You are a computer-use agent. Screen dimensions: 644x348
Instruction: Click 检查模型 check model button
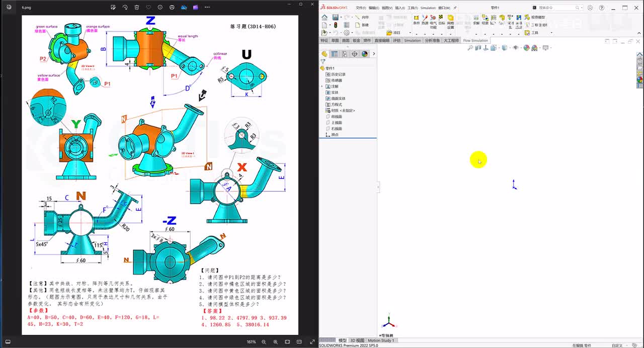[x=535, y=17]
